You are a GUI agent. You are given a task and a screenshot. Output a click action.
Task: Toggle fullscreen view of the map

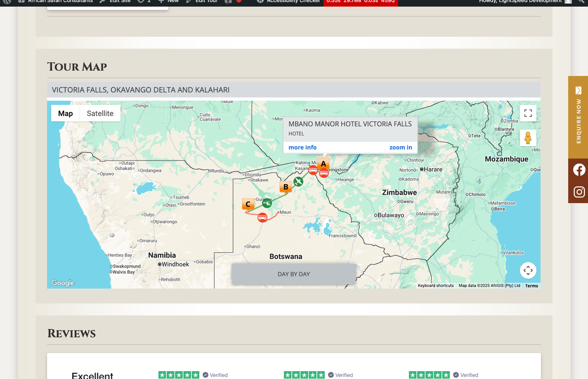click(x=528, y=113)
